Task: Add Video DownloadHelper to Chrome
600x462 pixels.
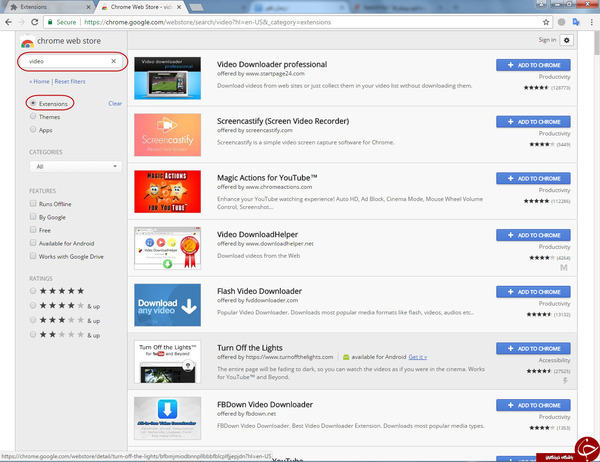Action: point(533,235)
